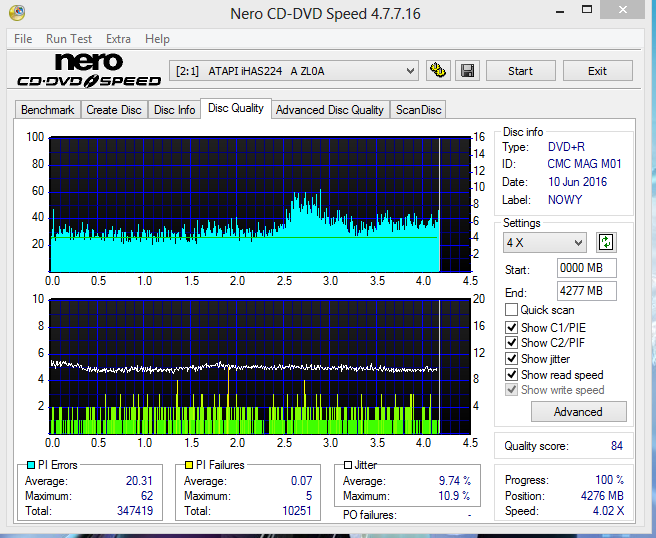Screen dimensions: 656x538
Task: Switch to the Disc Info tab
Action: point(174,110)
